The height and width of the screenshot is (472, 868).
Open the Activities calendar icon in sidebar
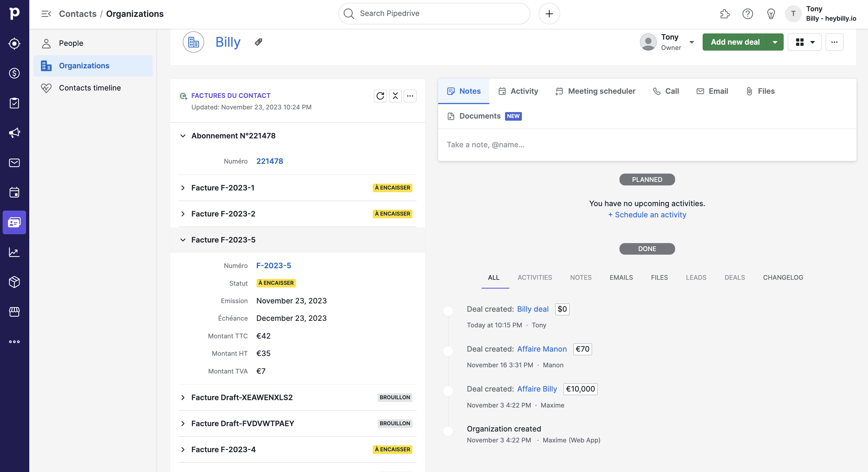[14, 192]
